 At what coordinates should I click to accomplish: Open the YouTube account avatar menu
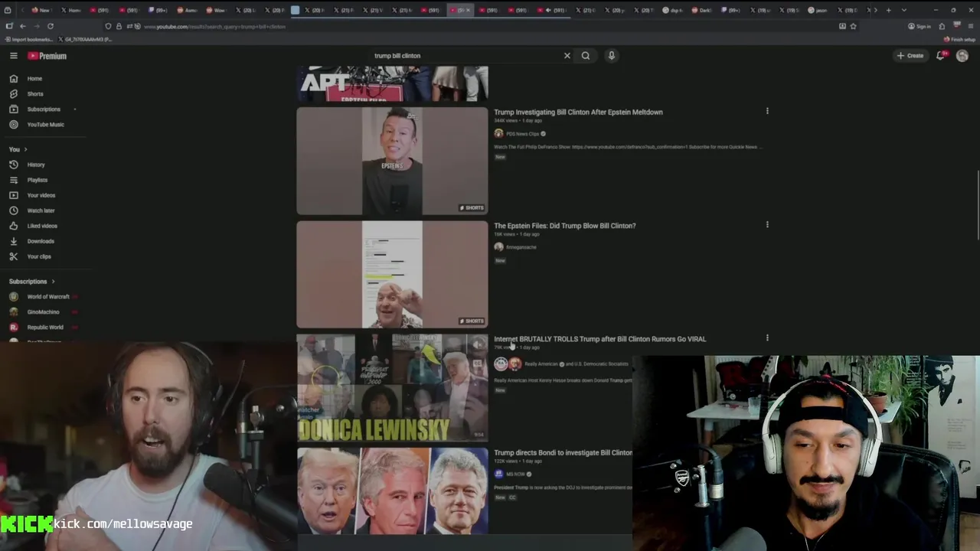pyautogui.click(x=962, y=56)
